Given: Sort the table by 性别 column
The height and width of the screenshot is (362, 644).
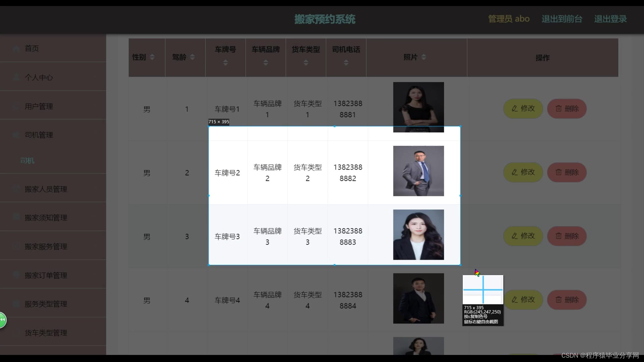Looking at the screenshot, I should (x=152, y=57).
